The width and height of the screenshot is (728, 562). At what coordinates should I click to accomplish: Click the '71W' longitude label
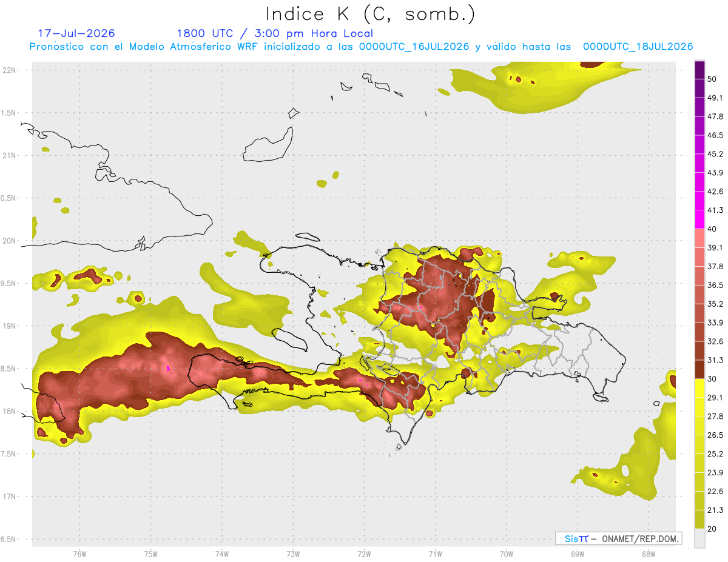point(435,554)
